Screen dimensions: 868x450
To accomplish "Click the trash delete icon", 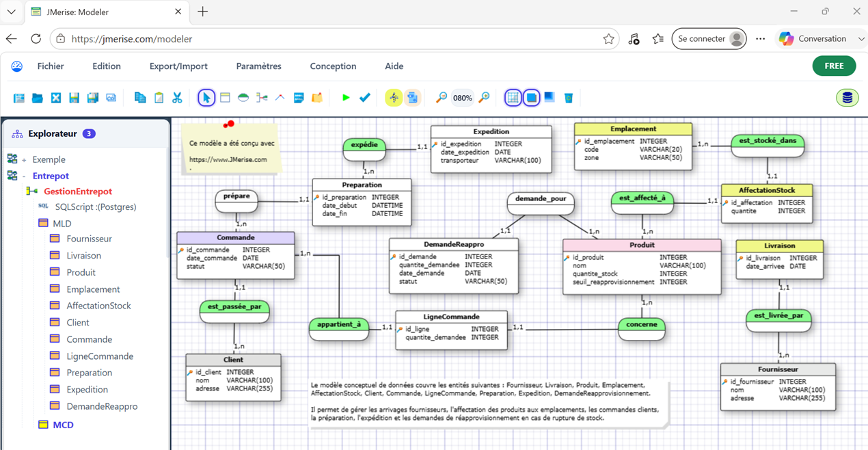I will [x=569, y=98].
